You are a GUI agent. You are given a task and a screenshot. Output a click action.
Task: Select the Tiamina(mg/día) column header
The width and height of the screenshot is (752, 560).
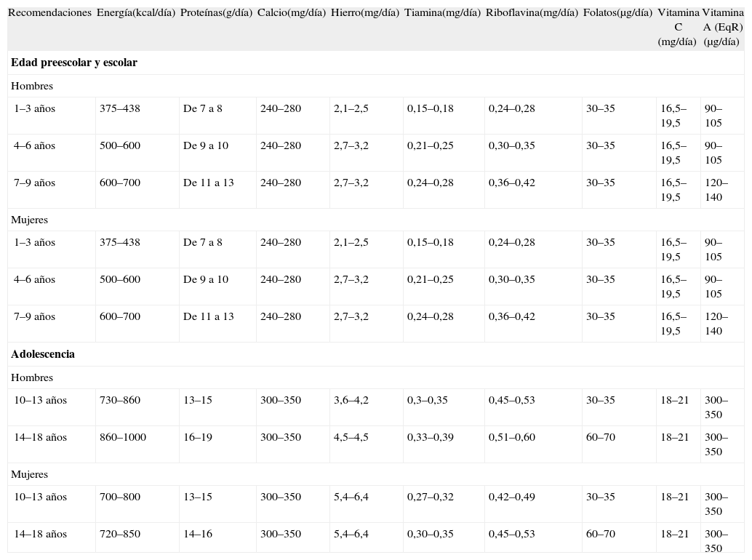(442, 13)
